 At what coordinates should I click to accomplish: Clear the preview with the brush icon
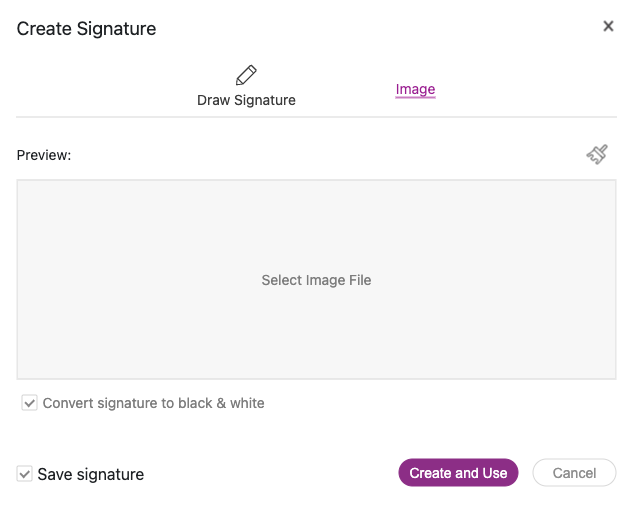(x=597, y=155)
